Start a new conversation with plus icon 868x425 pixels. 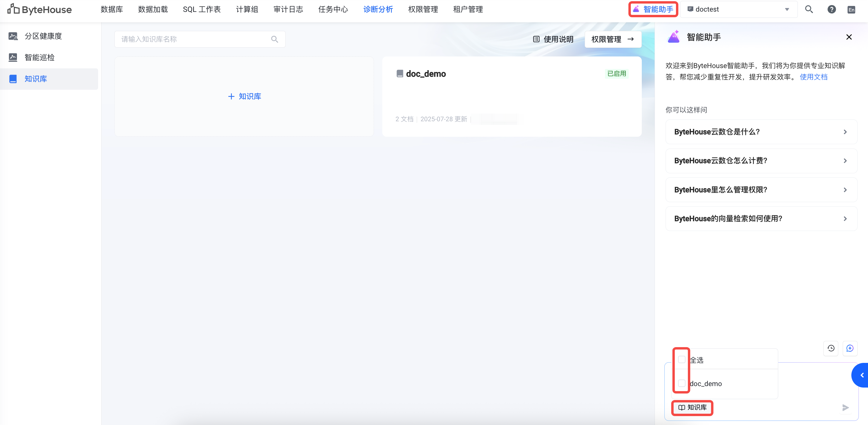coord(850,348)
